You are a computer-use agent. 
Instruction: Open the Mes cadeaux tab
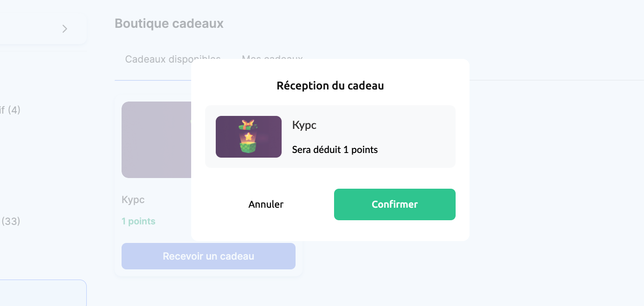pyautogui.click(x=272, y=59)
